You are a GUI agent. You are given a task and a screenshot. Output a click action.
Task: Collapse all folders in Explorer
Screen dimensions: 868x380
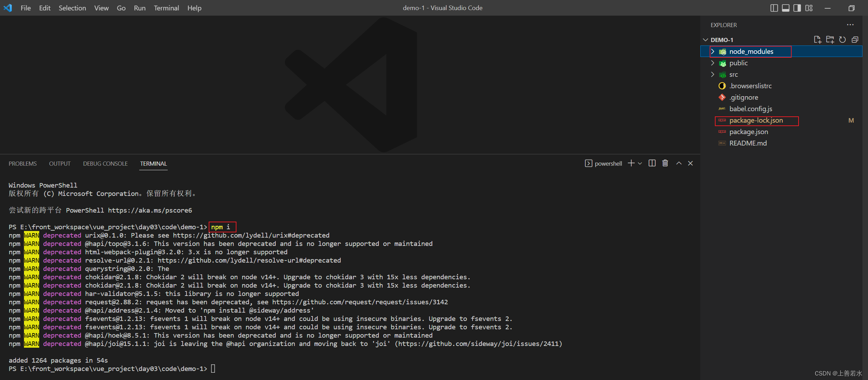pos(855,40)
